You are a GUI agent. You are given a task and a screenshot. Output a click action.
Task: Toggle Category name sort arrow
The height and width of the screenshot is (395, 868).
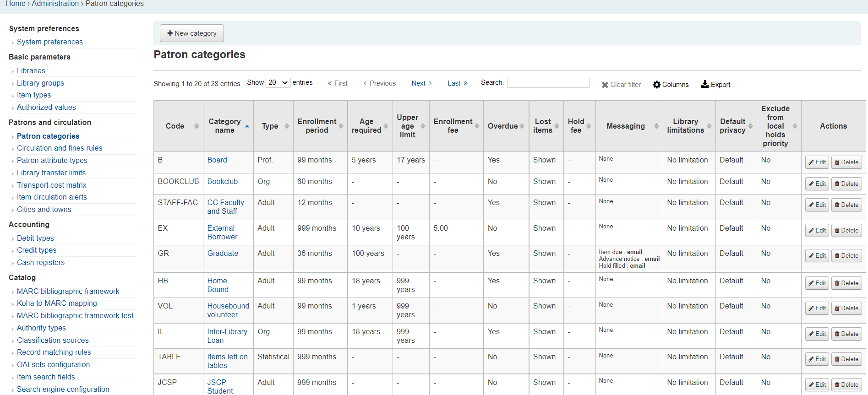pos(247,126)
